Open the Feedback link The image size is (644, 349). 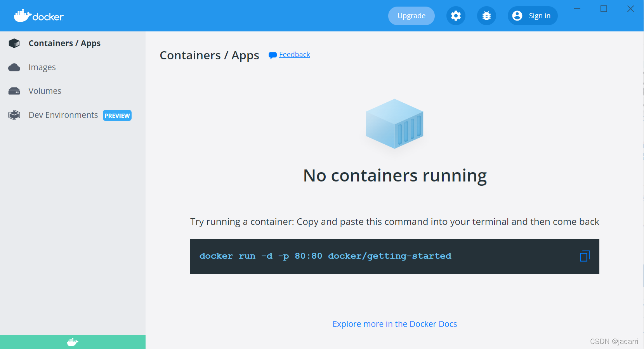tap(295, 55)
